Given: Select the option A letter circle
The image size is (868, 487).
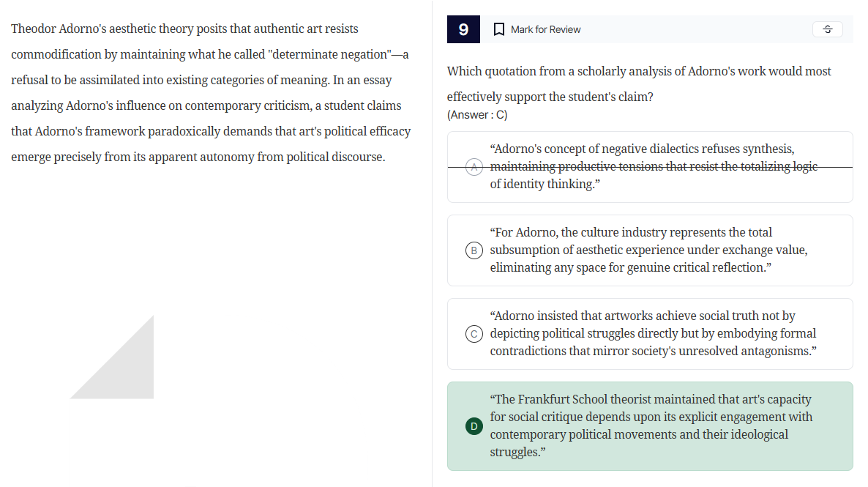Looking at the screenshot, I should tap(474, 167).
